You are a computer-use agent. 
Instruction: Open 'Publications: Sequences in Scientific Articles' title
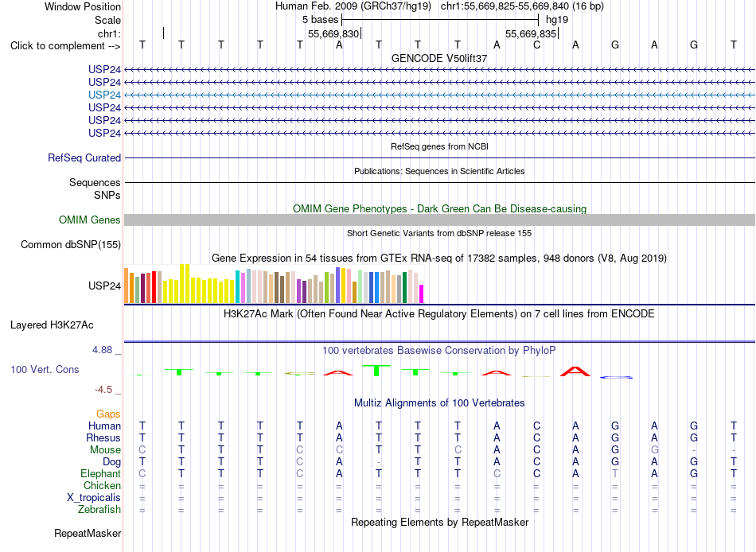click(x=439, y=171)
